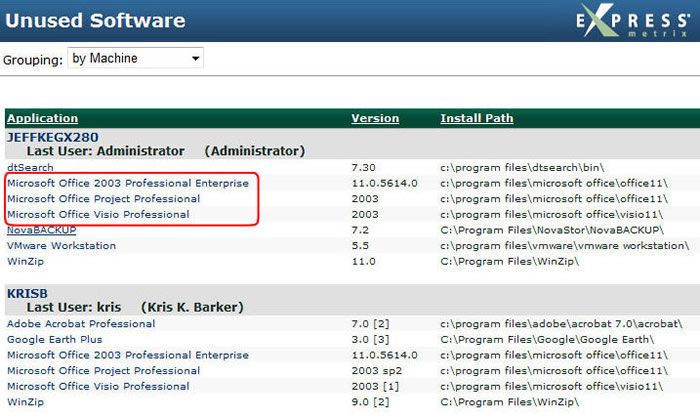Sort by the Version column header
Viewport: 700px width, 419px height.
pos(375,118)
